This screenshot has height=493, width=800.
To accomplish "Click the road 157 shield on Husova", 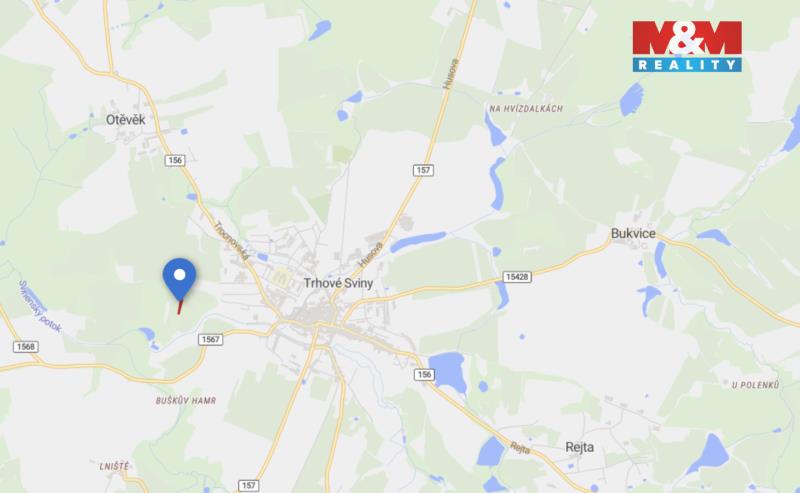I will pyautogui.click(x=423, y=170).
